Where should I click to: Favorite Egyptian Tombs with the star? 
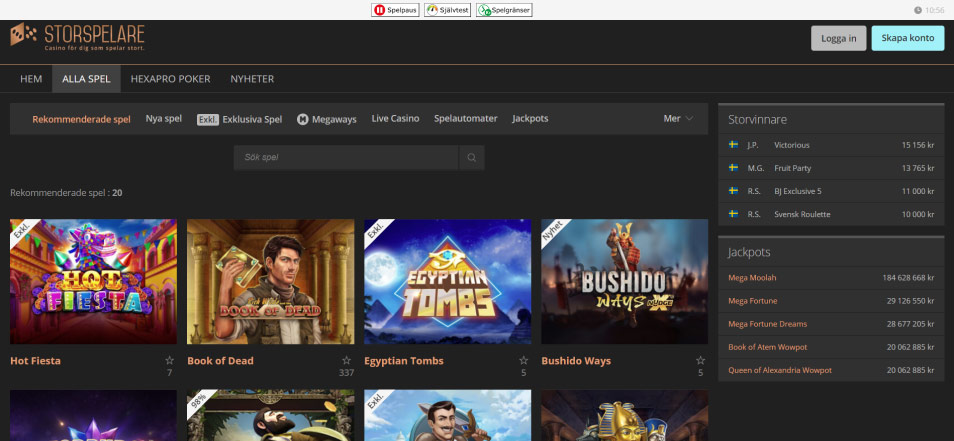click(523, 360)
